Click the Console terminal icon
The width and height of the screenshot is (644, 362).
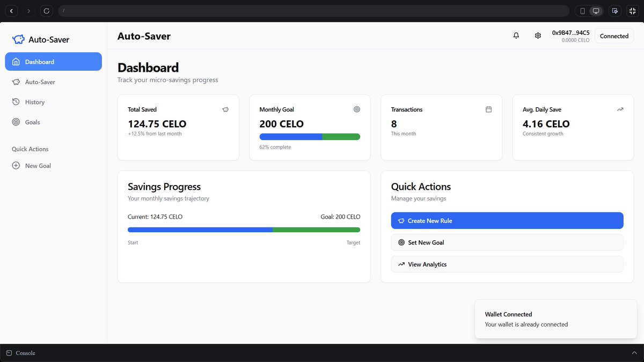click(9, 353)
